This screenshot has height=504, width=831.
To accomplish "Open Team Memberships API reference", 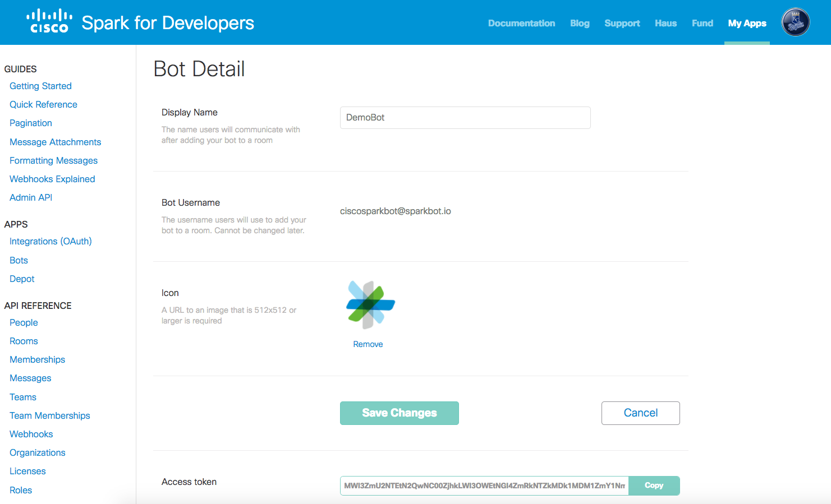I will pyautogui.click(x=49, y=415).
